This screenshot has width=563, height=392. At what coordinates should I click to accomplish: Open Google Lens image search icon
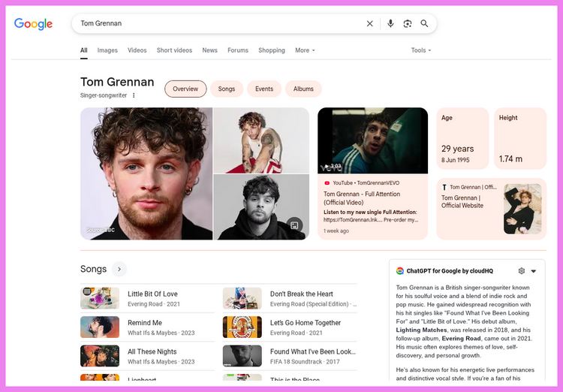[407, 24]
